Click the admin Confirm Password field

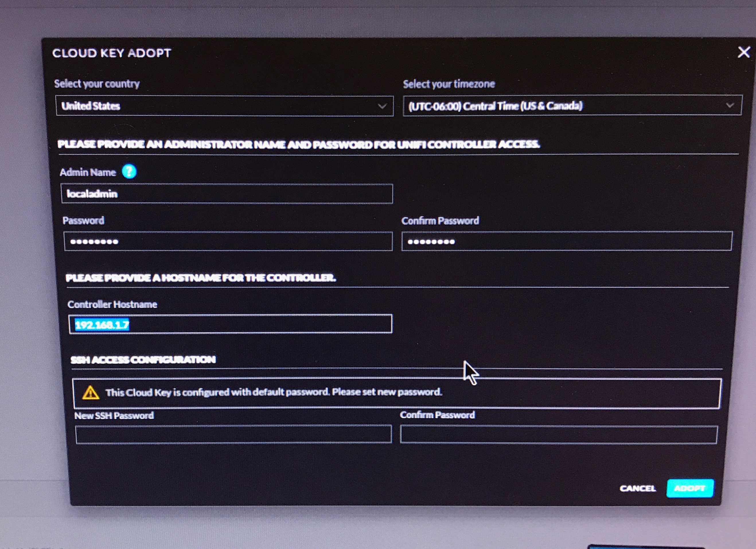567,241
